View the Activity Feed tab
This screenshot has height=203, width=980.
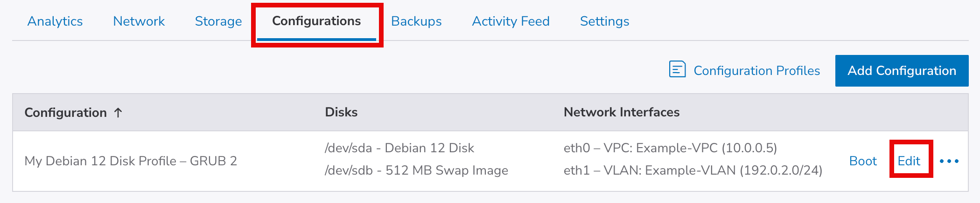[511, 21]
